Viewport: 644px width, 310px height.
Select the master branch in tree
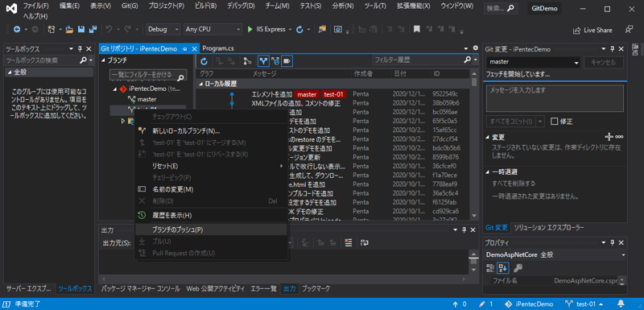[x=147, y=99]
